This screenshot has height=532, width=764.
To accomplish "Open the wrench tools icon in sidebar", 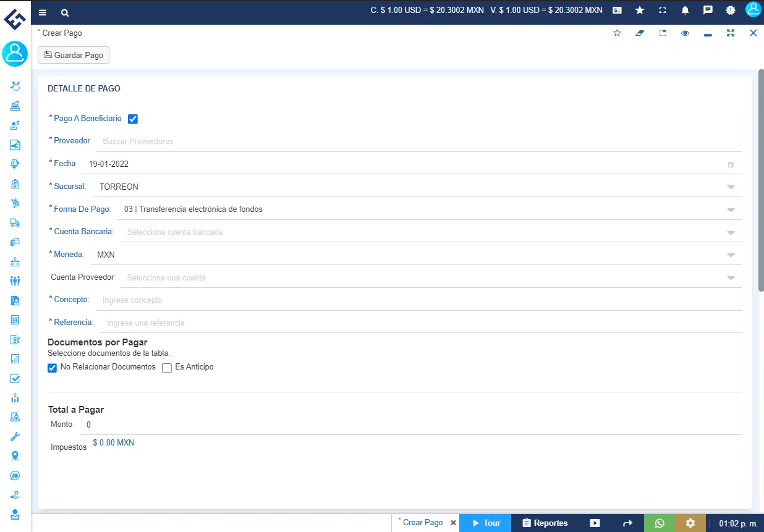I will pyautogui.click(x=15, y=437).
